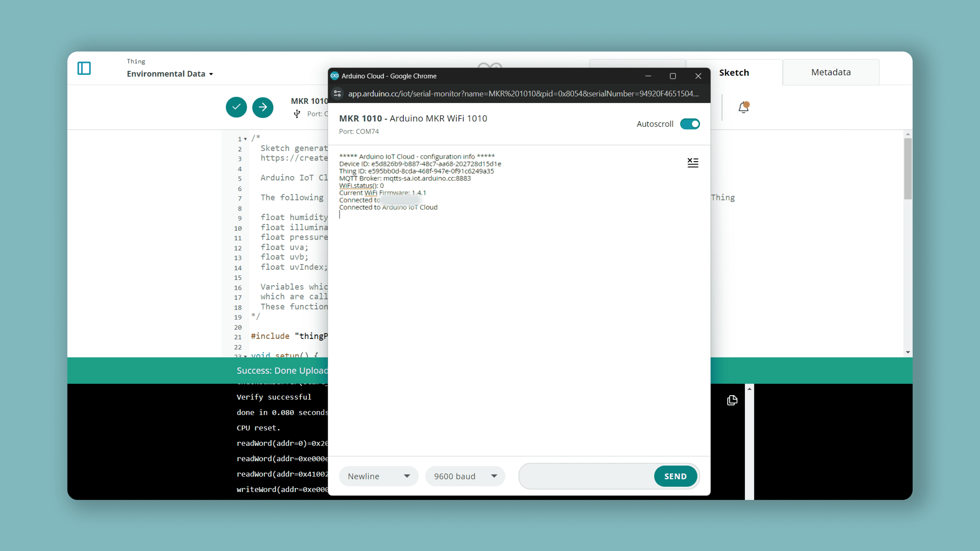Image resolution: width=980 pixels, height=551 pixels.
Task: Switch to the Sketch tab
Action: click(734, 73)
